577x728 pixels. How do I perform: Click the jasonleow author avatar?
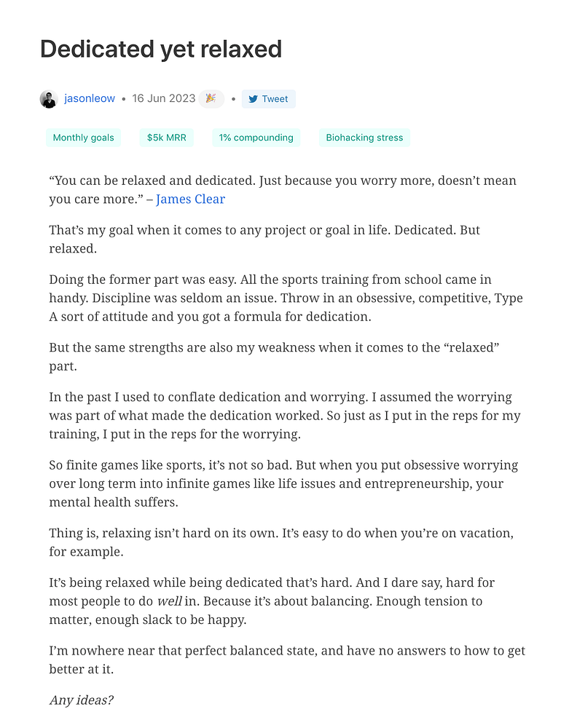(x=49, y=99)
